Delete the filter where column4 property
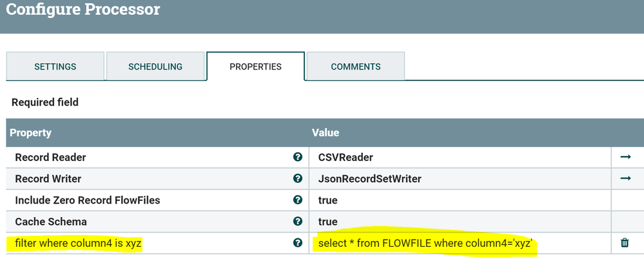The image size is (644, 259). pyautogui.click(x=625, y=243)
